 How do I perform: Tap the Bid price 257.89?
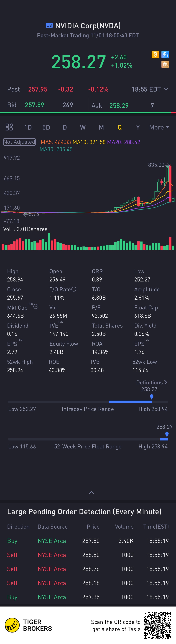click(x=35, y=105)
